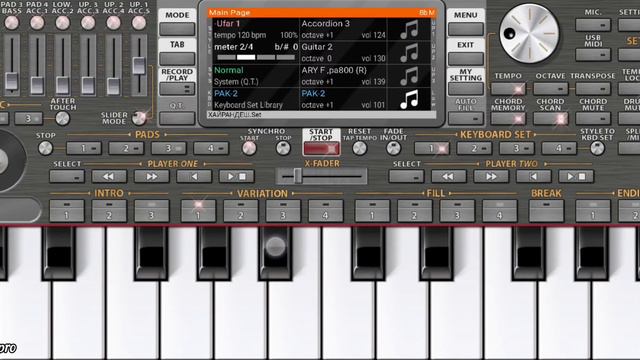Adjust the X-Fader slider handle
Screen dimensions: 640x360
298,176
